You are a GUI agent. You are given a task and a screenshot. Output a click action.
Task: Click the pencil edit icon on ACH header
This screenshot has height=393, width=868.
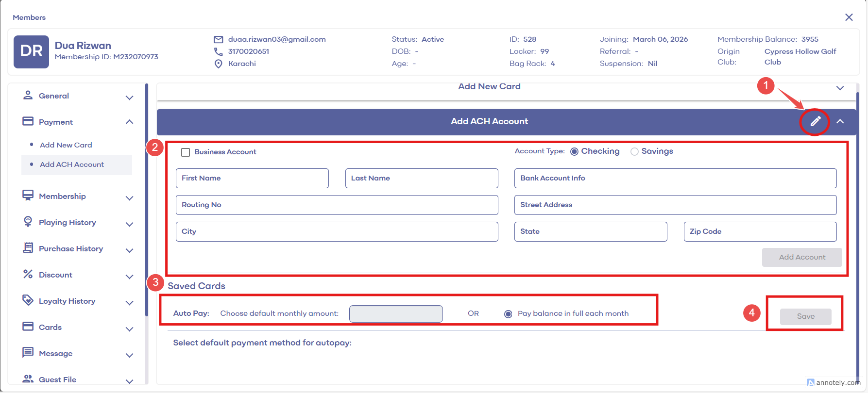click(815, 121)
